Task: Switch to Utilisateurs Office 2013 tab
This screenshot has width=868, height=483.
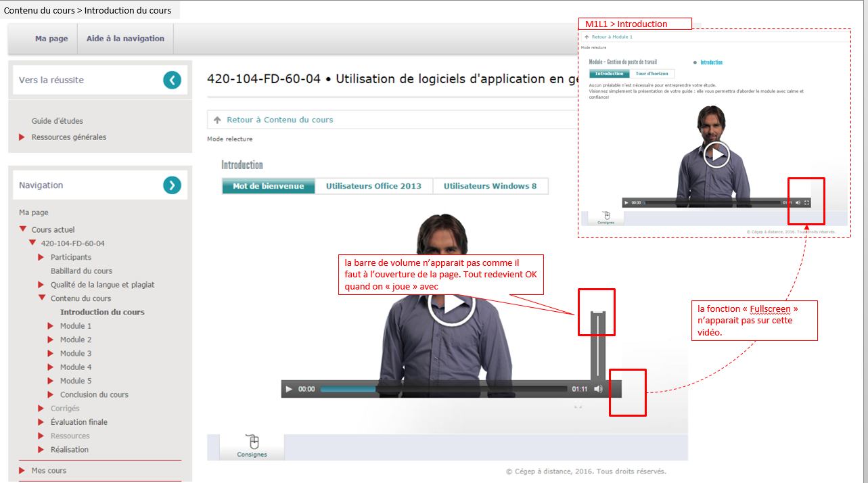Action: tap(373, 186)
